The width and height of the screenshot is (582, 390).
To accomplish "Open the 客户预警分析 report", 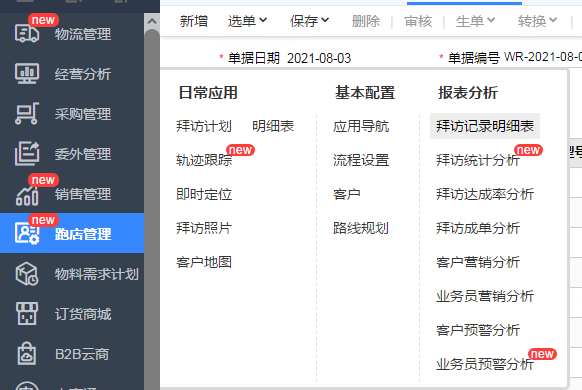I will 478,330.
